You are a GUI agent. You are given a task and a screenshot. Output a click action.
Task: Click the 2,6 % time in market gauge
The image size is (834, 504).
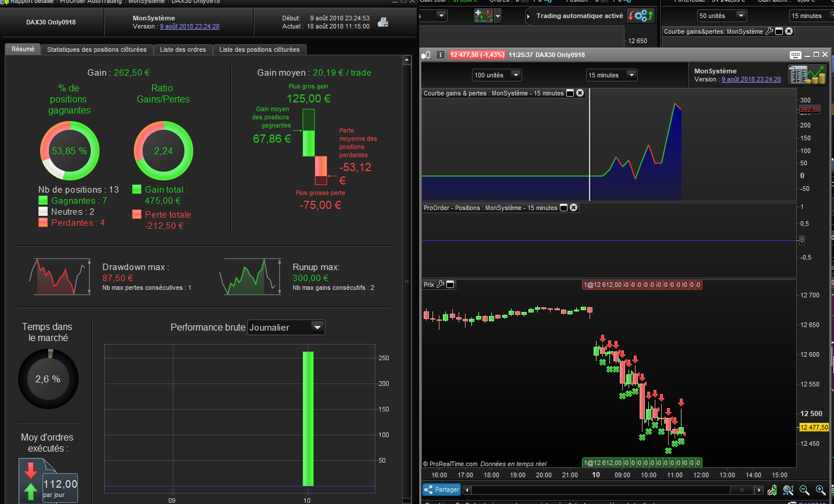(x=48, y=379)
